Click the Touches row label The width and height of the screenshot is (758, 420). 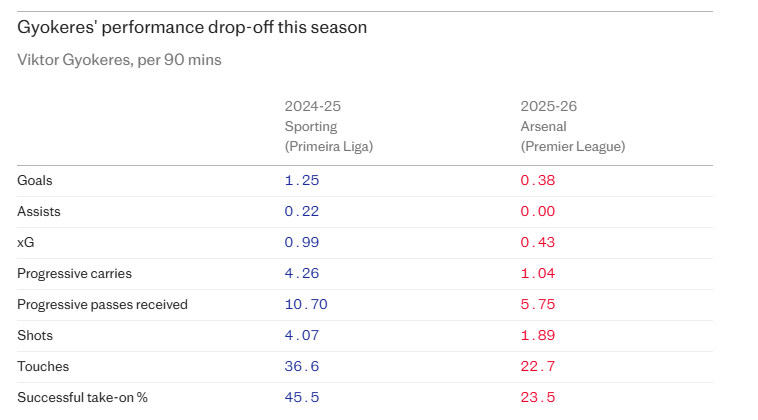pos(43,367)
